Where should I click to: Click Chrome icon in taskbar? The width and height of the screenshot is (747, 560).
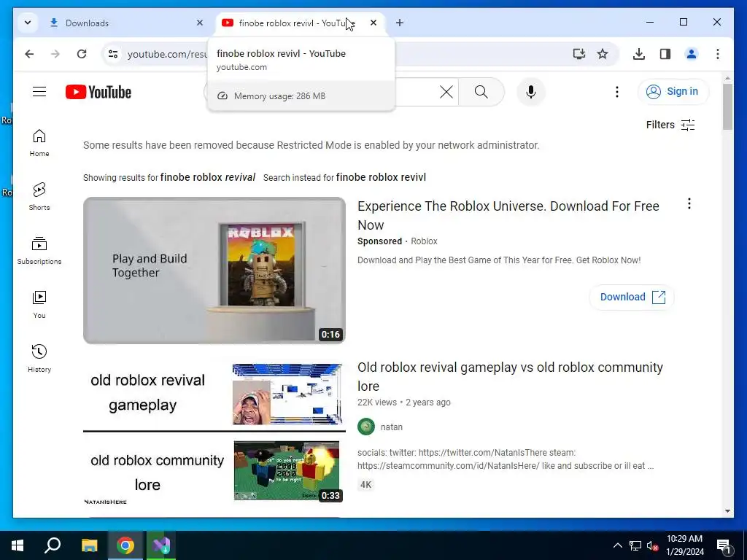click(125, 545)
